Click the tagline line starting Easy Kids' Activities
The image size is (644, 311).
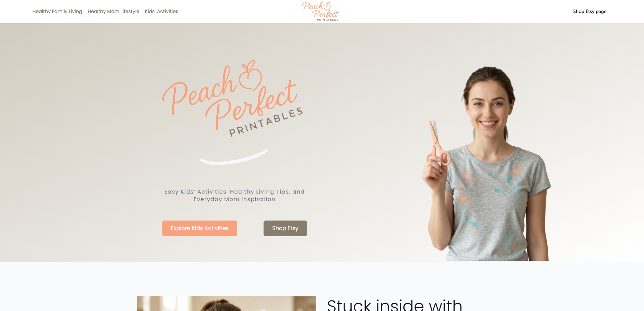tap(234, 192)
